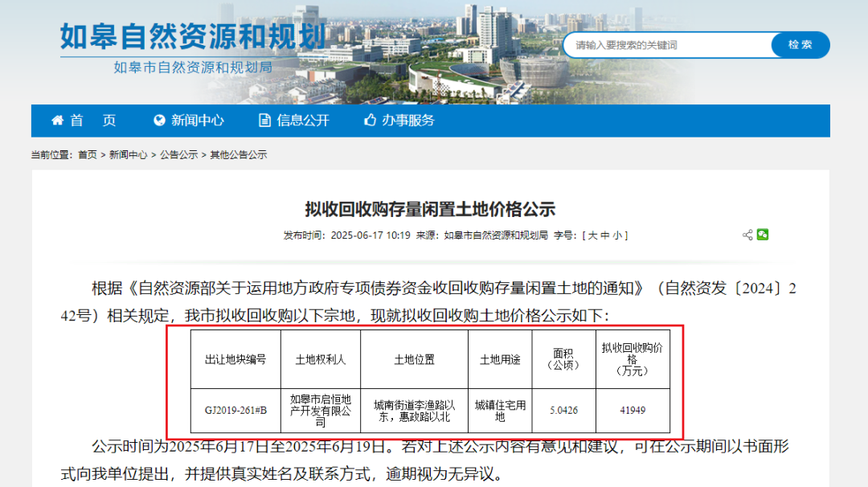Go to 新闻中心 in the breadcrumb
The height and width of the screenshot is (487, 868).
(x=128, y=155)
